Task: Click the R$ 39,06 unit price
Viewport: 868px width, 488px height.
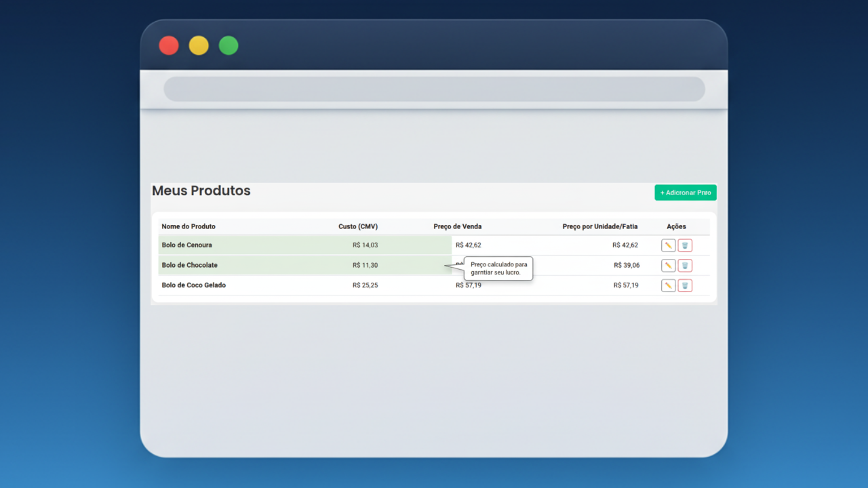Action: (627, 265)
